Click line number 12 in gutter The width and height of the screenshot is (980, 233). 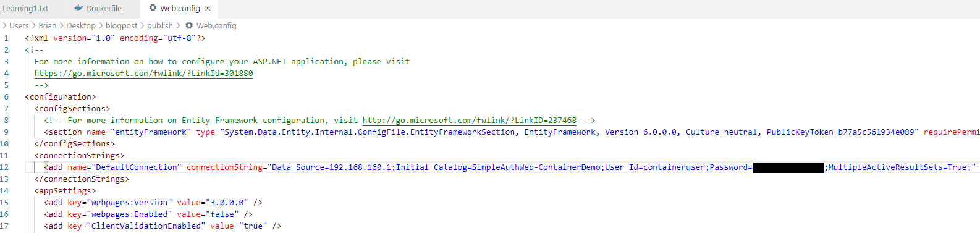(x=4, y=167)
